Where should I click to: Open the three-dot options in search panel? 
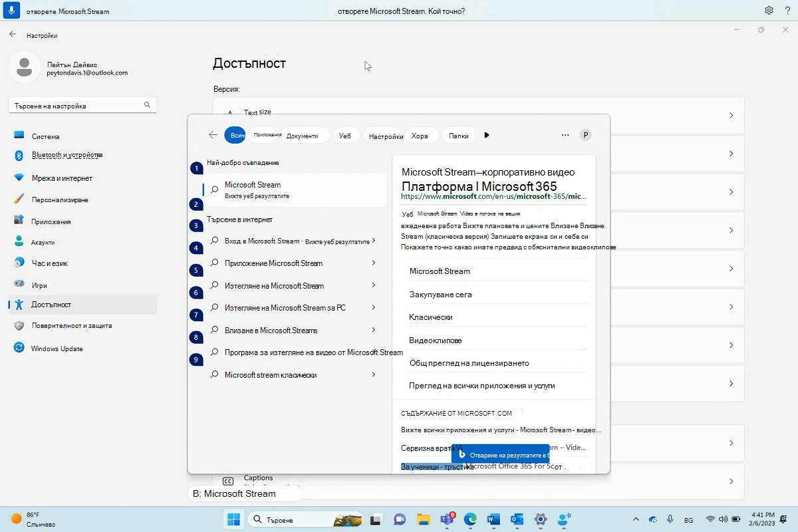pos(565,135)
